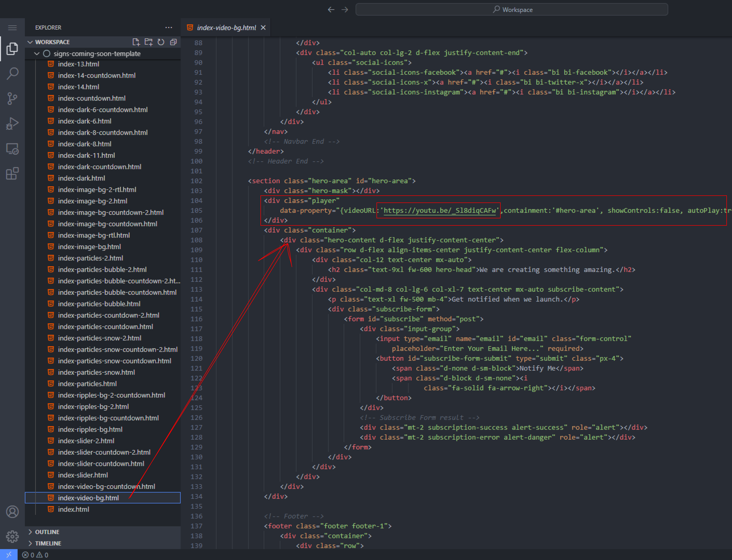Open Remote Explorer view
This screenshot has height=560, width=732.
pyautogui.click(x=12, y=149)
